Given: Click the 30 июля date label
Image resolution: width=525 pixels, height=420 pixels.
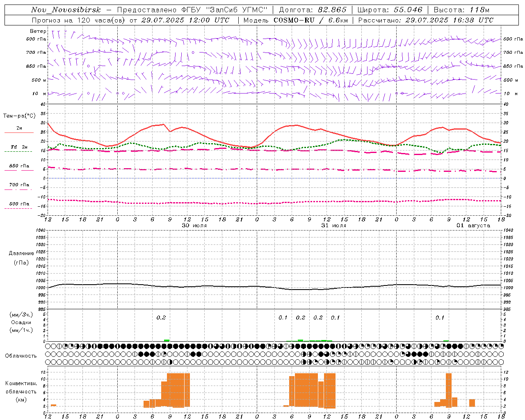Looking at the screenshot, I should [x=194, y=226].
